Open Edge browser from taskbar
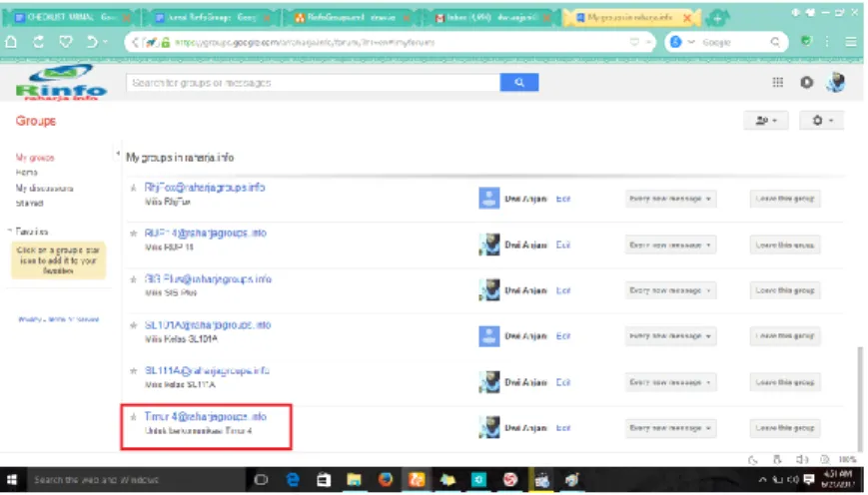Image resolution: width=868 pixels, height=495 pixels. 293,479
